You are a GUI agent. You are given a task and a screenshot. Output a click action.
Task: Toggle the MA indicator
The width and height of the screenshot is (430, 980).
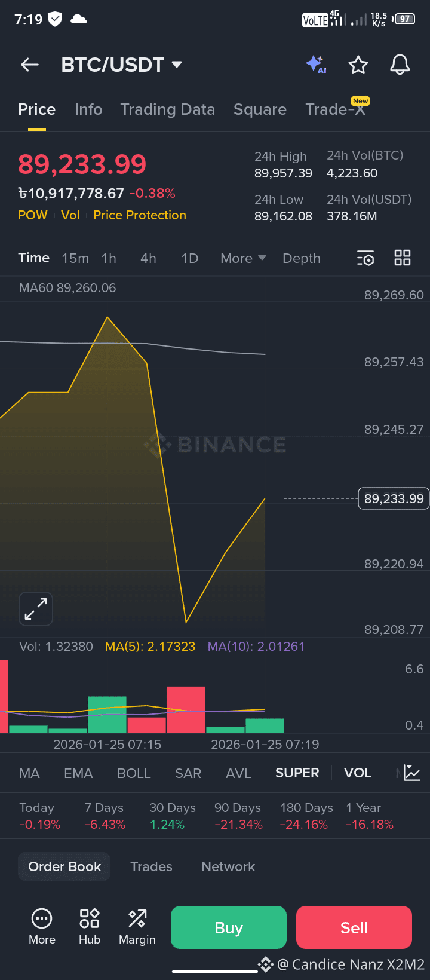[29, 773]
